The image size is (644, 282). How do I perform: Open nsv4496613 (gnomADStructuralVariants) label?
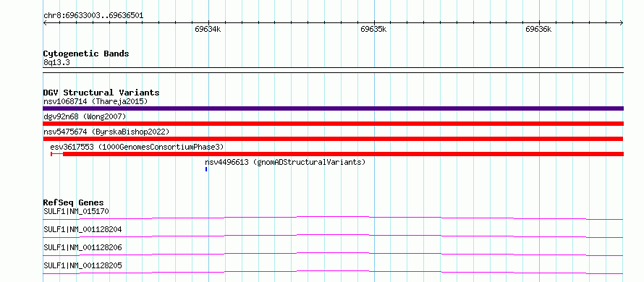pos(285,162)
